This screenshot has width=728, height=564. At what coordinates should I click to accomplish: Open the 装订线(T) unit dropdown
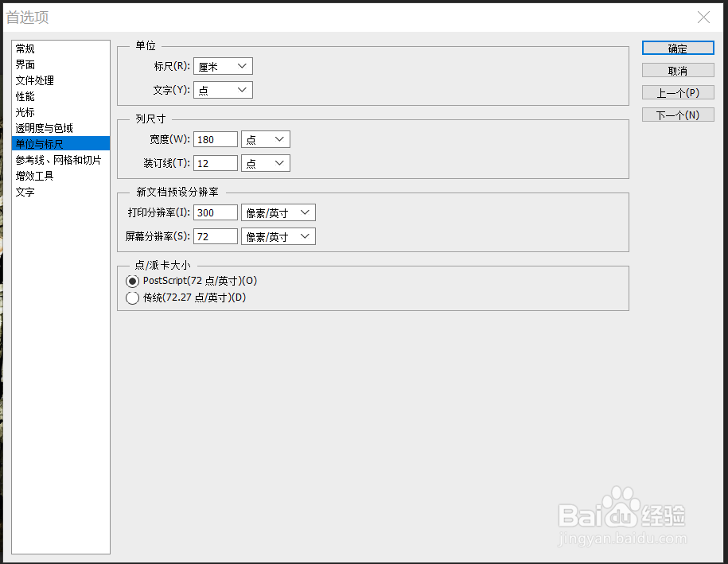pos(266,163)
